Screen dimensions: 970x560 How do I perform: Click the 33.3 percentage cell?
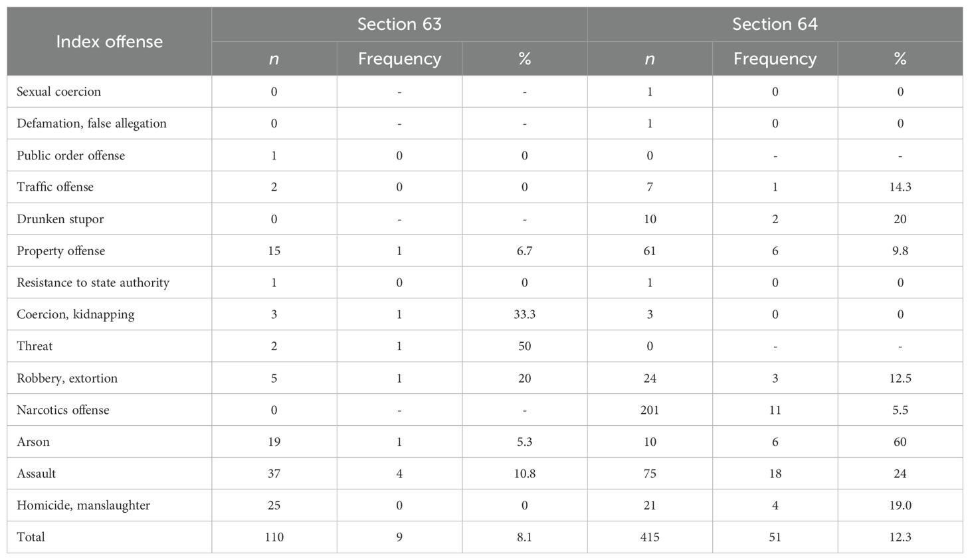[x=524, y=314]
